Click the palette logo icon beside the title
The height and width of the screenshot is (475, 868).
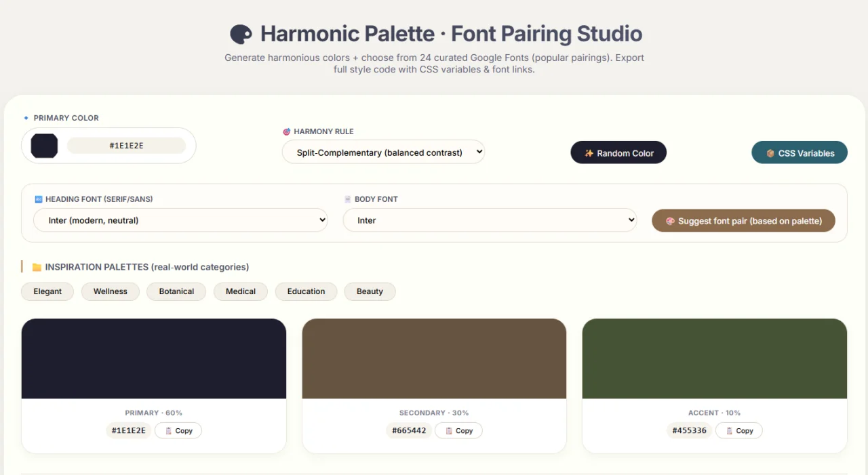[x=241, y=34]
